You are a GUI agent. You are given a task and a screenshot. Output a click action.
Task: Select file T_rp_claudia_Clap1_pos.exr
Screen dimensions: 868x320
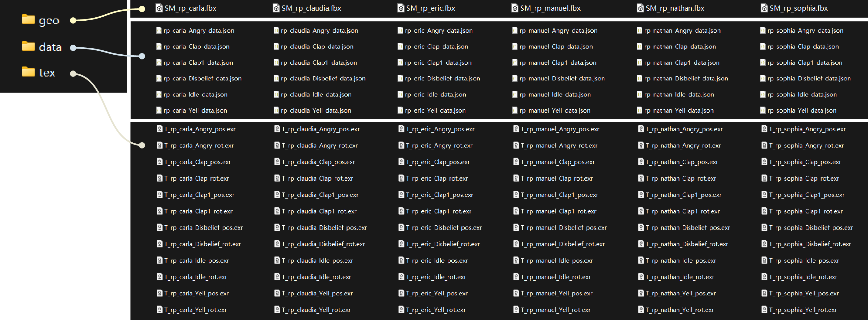[x=320, y=195]
